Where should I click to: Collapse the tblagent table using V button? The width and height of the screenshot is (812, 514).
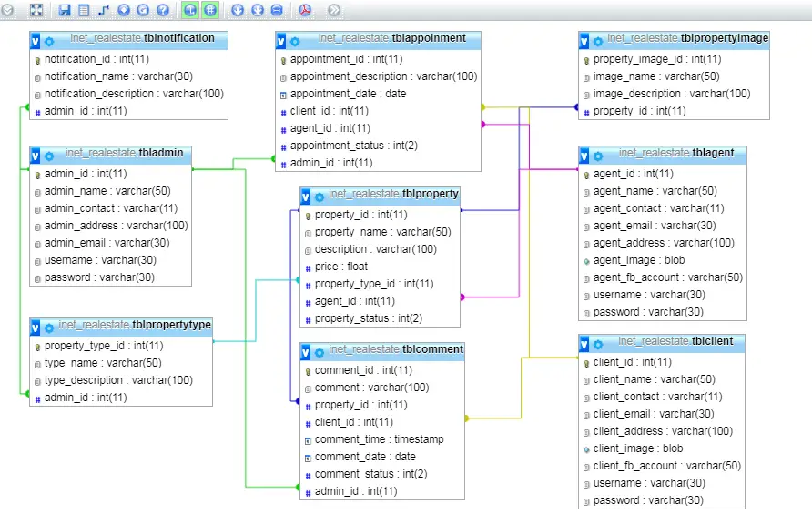click(584, 156)
